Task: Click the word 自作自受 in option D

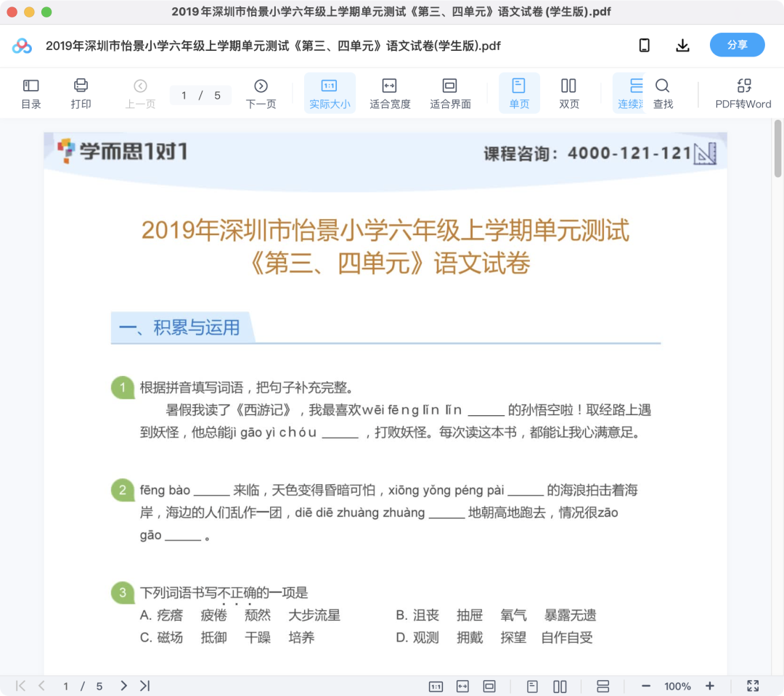Action: click(x=567, y=637)
